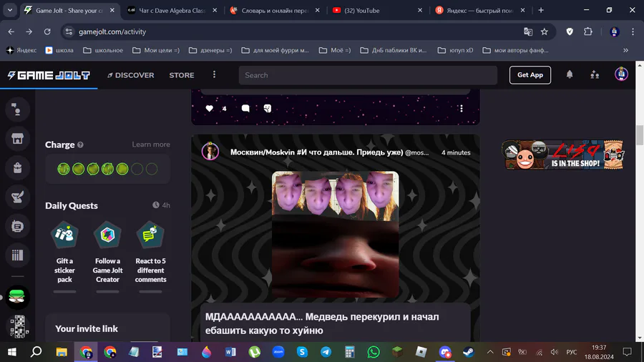Open the browser extensions puzzle icon
Viewport: 644px width, 362px height.
(x=588, y=31)
